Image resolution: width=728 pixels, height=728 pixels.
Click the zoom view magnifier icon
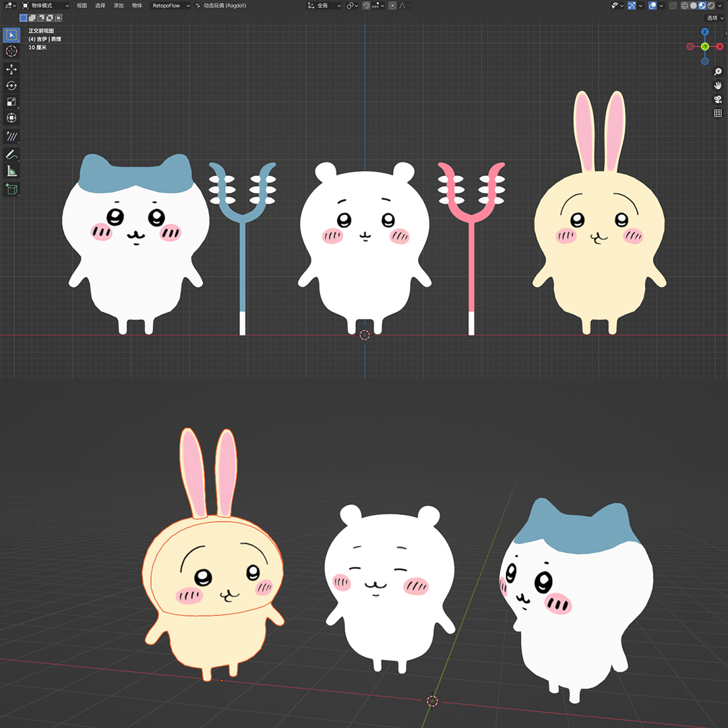click(718, 71)
